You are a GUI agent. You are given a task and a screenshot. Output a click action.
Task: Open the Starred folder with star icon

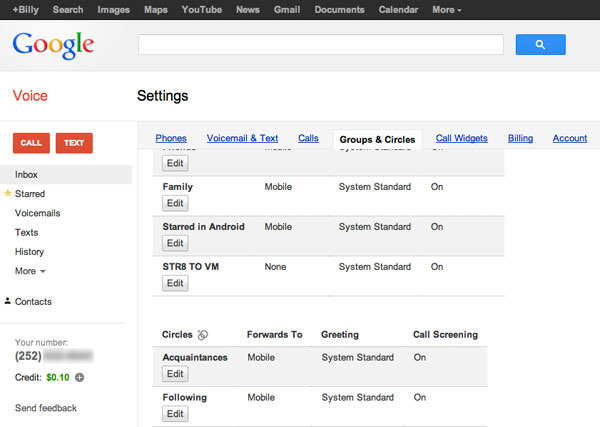(x=29, y=194)
